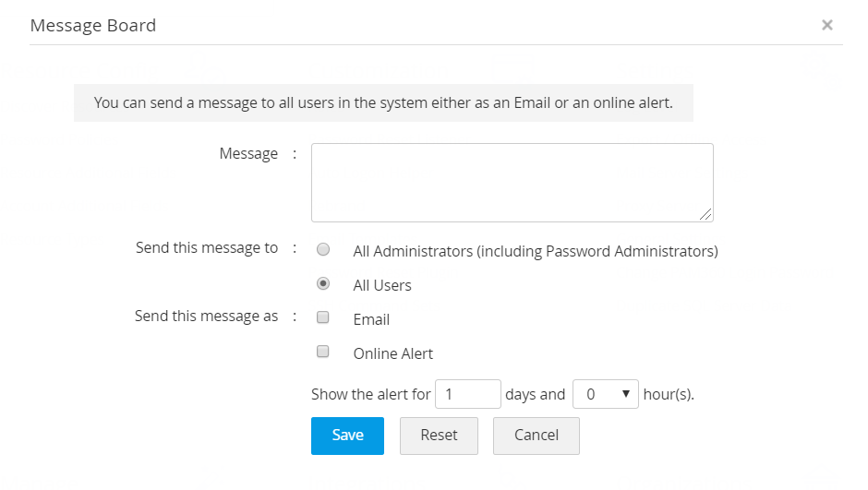Click the 'Show the alert for' text
The image size is (868, 490).
[370, 394]
